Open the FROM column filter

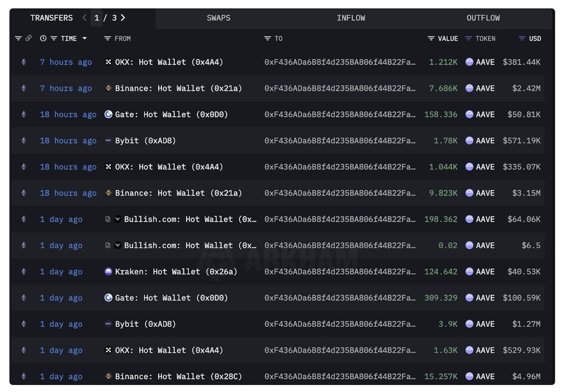click(x=107, y=39)
